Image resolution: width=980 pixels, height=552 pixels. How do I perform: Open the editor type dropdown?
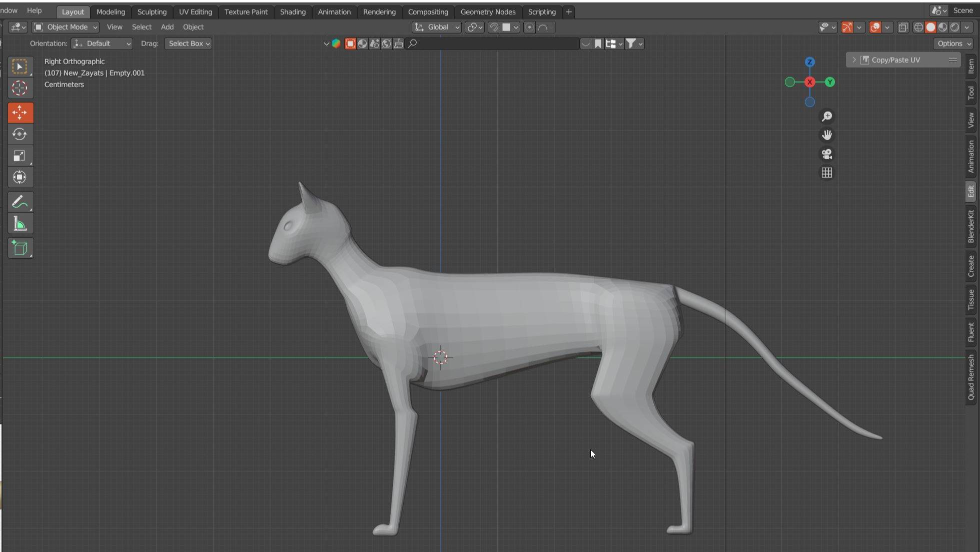pyautogui.click(x=18, y=27)
